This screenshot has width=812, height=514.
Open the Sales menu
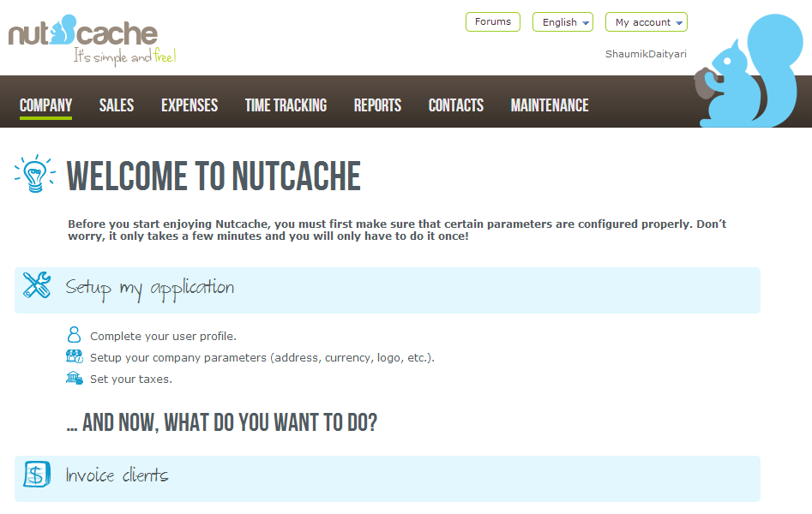point(117,105)
